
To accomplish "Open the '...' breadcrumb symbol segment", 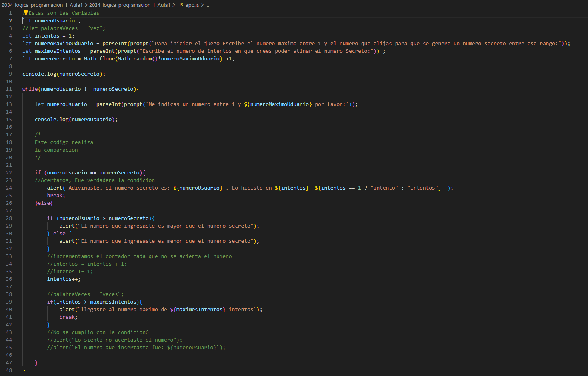I will point(207,5).
